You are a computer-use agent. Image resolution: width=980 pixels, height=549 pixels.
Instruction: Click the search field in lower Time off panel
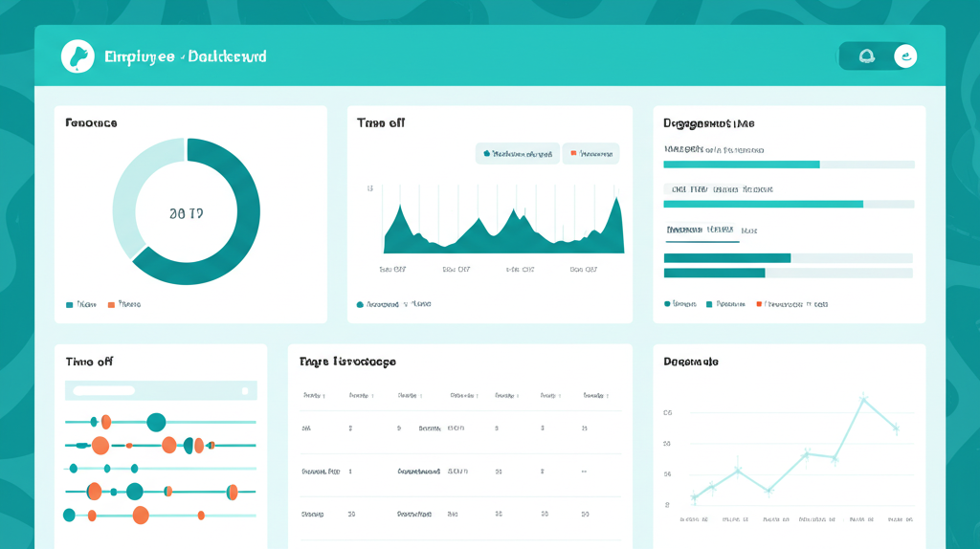pyautogui.click(x=161, y=390)
